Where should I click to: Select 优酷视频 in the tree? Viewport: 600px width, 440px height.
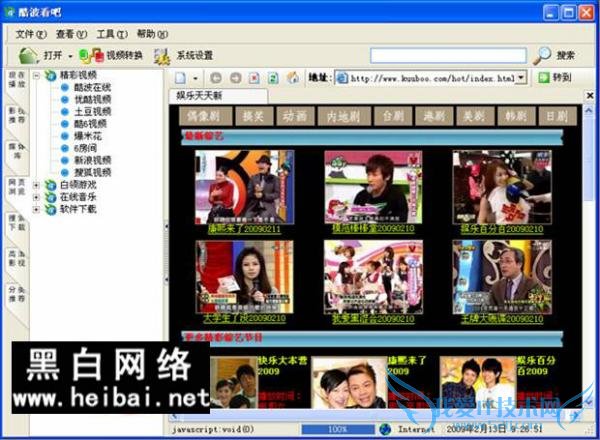pos(92,99)
